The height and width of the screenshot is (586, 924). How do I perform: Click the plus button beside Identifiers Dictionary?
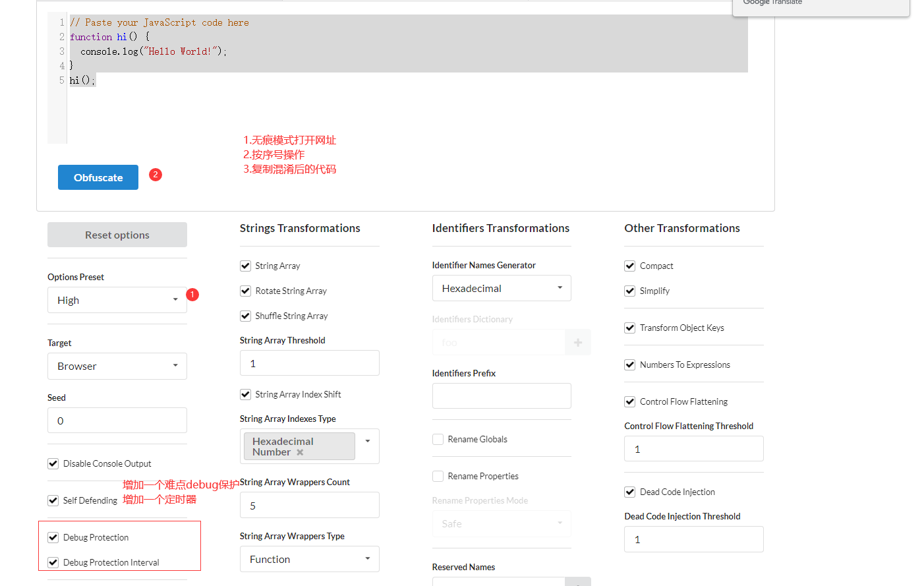click(x=578, y=343)
